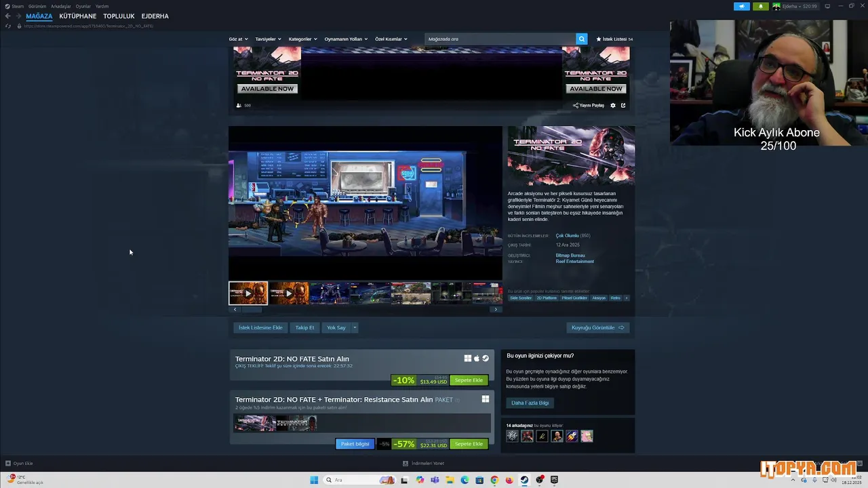Click first friend avatar in wishlist friends
This screenshot has width=868, height=488.
tap(512, 436)
